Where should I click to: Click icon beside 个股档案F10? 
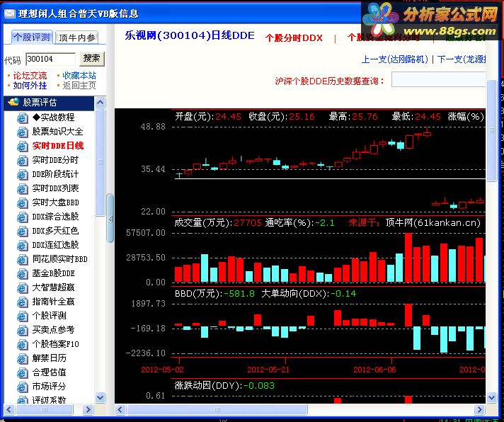pyautogui.click(x=22, y=344)
